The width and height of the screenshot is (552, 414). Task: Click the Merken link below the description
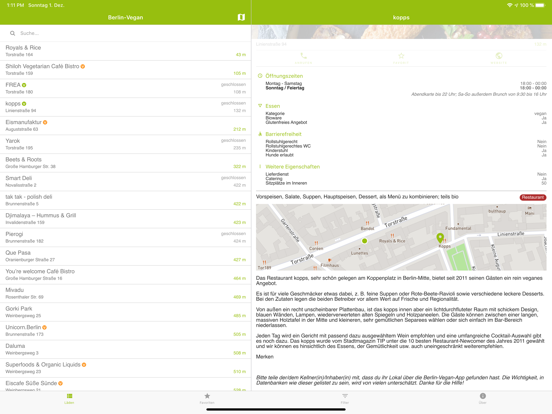click(264, 357)
